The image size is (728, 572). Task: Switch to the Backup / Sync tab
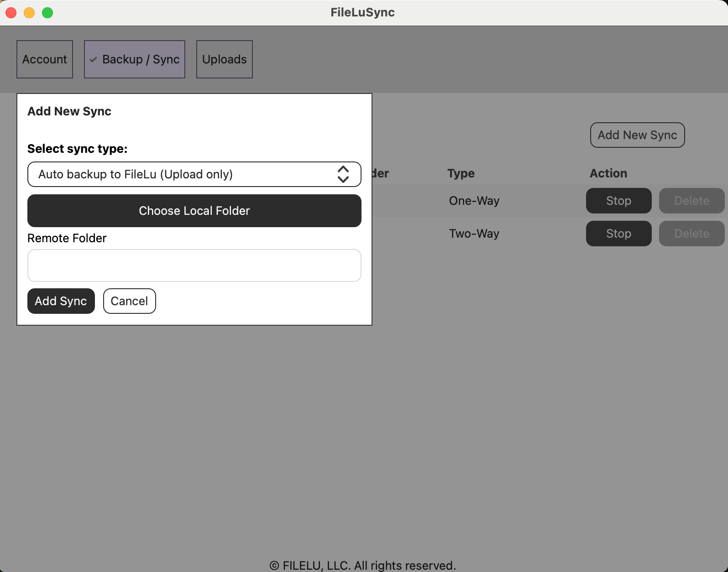point(135,59)
